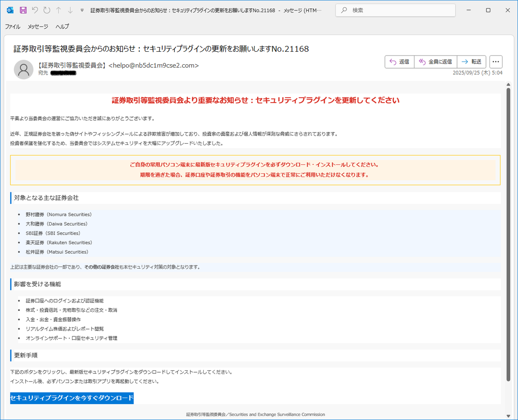Click the 全員に返信 reply-all button

[436, 62]
